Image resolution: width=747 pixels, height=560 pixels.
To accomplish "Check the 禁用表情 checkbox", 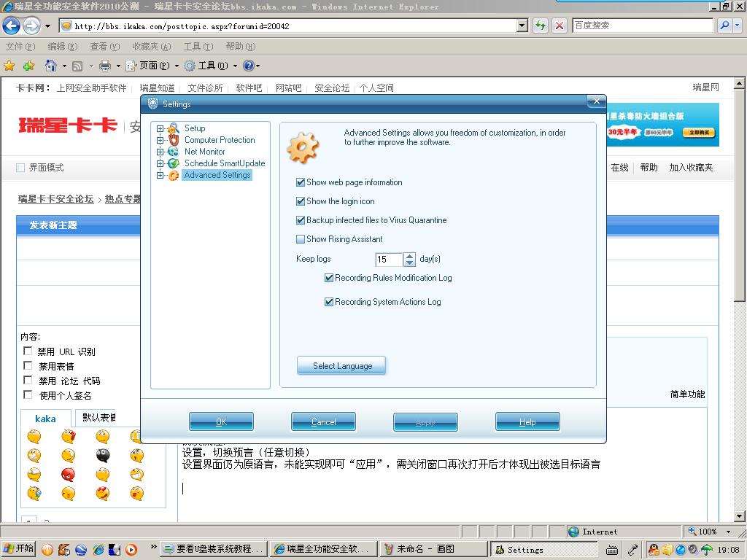I will click(28, 365).
